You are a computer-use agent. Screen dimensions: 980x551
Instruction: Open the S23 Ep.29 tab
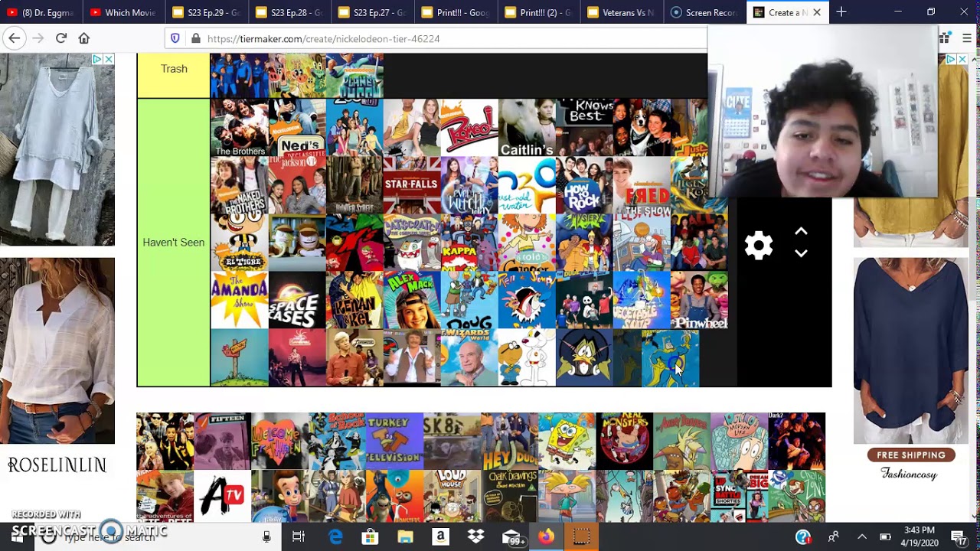tap(207, 12)
